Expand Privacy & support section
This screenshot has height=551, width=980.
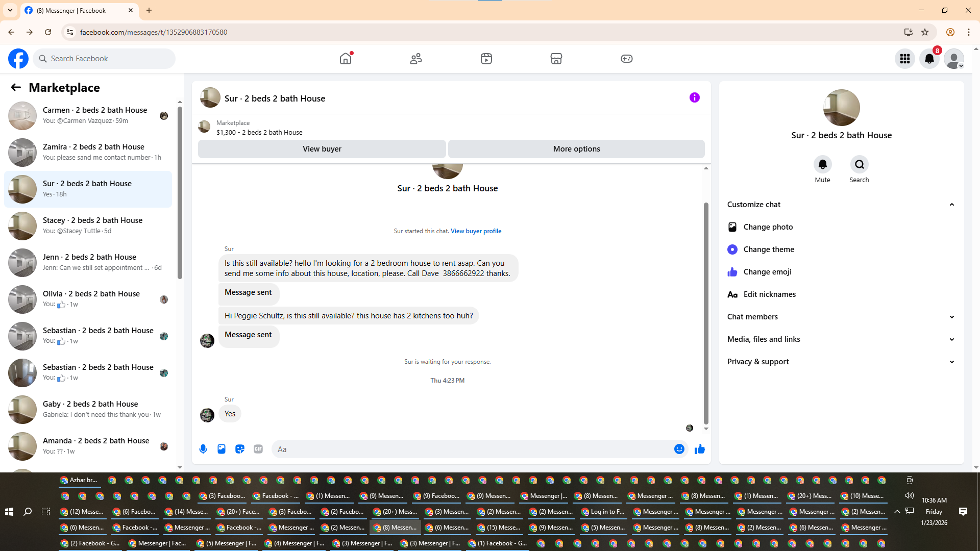click(951, 362)
